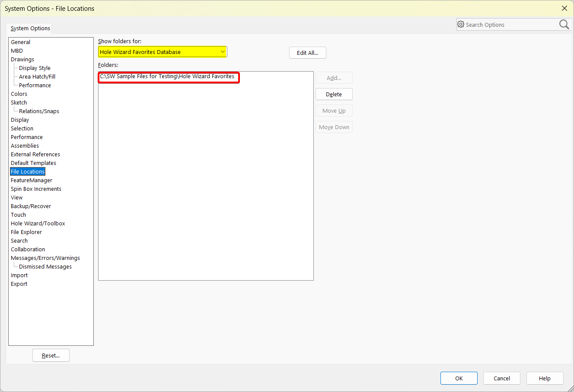Open the Colors options
The height and width of the screenshot is (392, 574).
point(19,94)
